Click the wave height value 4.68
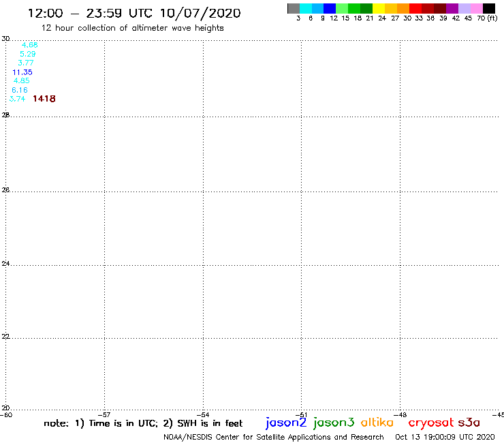The width and height of the screenshot is (504, 443). tap(29, 45)
